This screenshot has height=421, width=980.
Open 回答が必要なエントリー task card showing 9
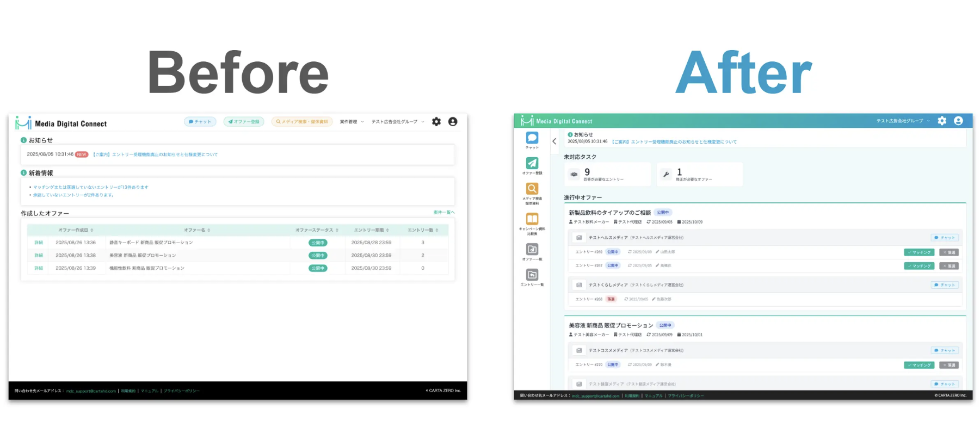[x=607, y=175]
